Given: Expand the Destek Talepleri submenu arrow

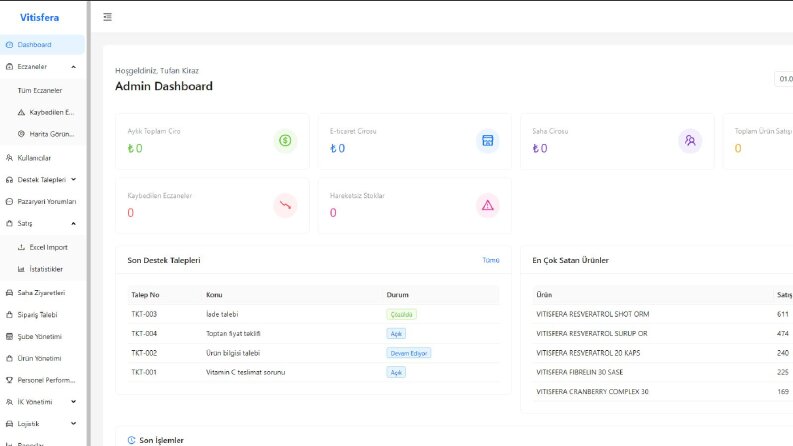Looking at the screenshot, I should pyautogui.click(x=73, y=180).
